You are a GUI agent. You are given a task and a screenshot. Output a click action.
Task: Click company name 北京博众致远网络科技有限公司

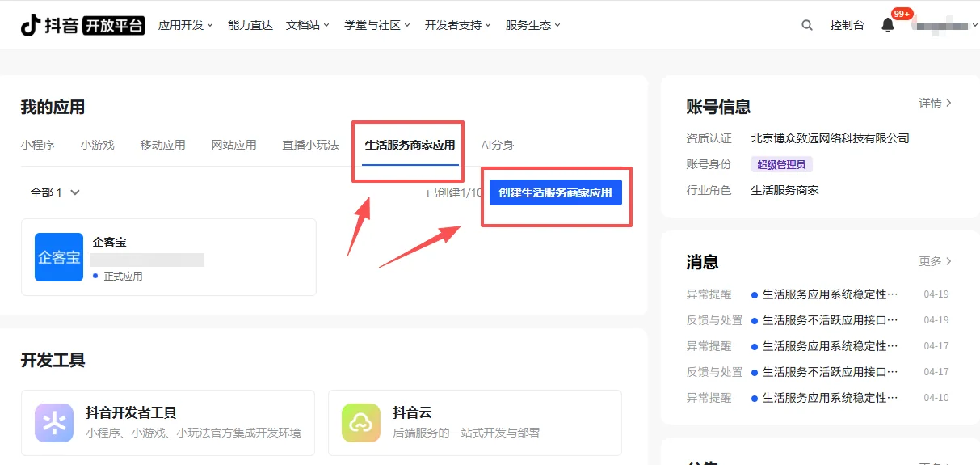[831, 138]
